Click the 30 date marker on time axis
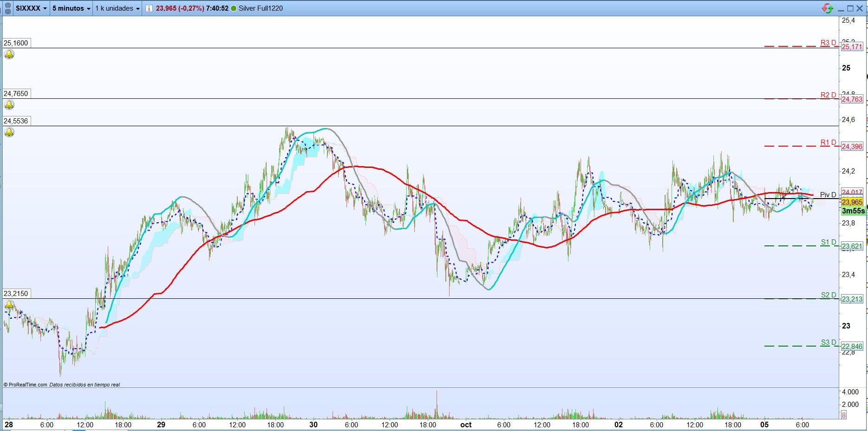The width and height of the screenshot is (868, 431). 313,425
